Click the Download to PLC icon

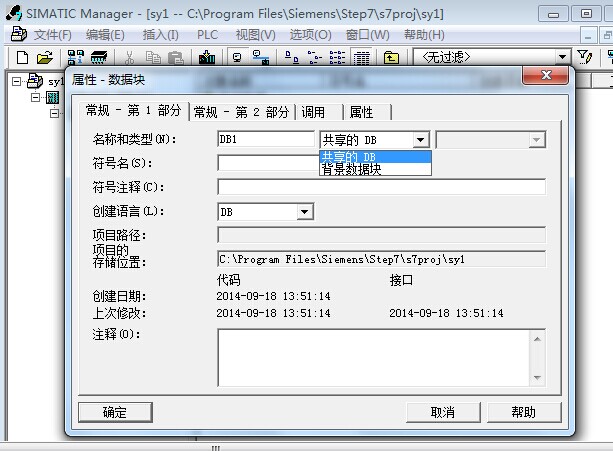207,57
